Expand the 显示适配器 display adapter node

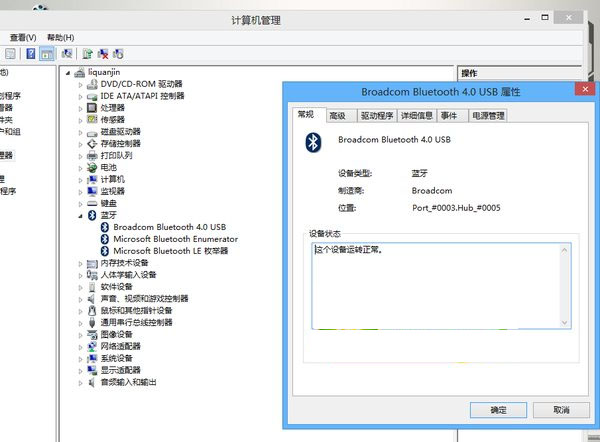click(81, 370)
